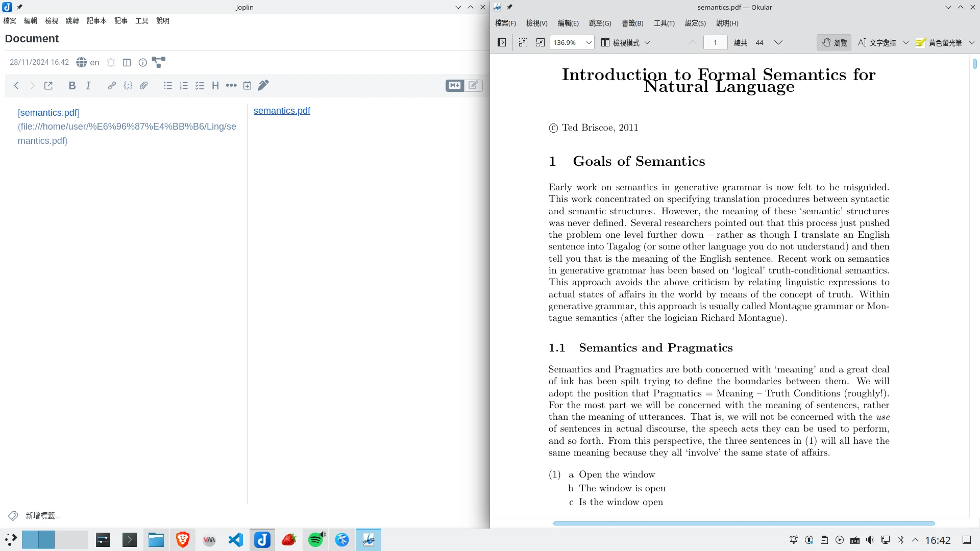Insert heading with H icon

tap(215, 86)
